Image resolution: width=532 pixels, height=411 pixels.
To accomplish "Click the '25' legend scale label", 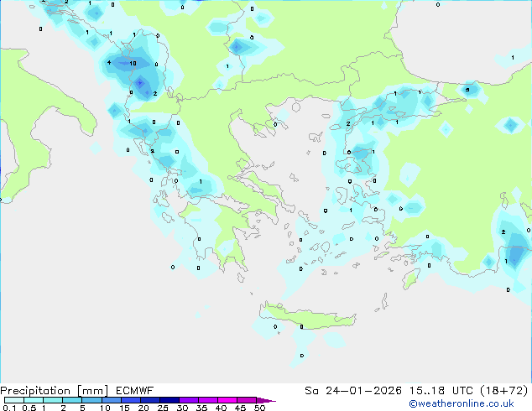I will pyautogui.click(x=163, y=408).
